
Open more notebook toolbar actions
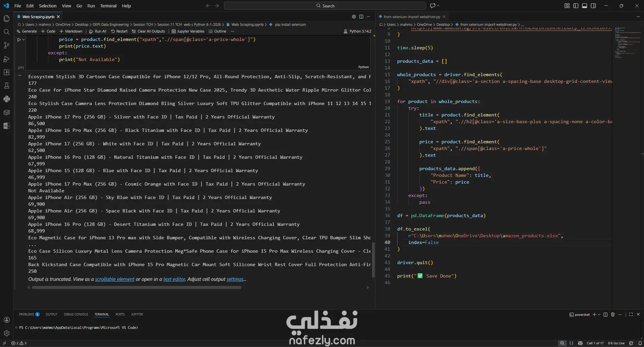[x=232, y=31]
